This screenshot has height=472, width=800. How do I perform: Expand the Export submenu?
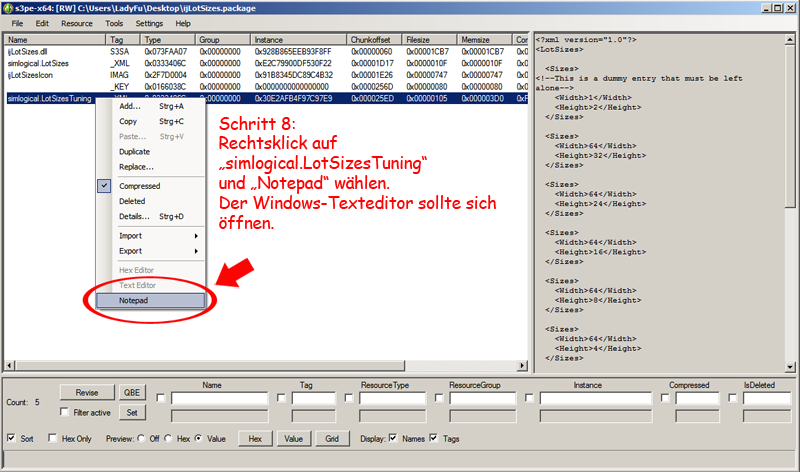151,251
